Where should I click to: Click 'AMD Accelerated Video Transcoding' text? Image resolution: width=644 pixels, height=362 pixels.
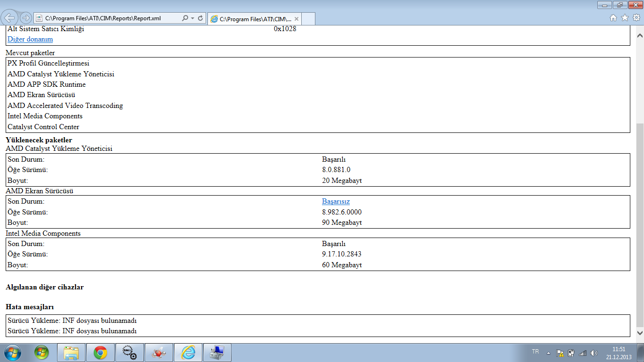[65, 106]
